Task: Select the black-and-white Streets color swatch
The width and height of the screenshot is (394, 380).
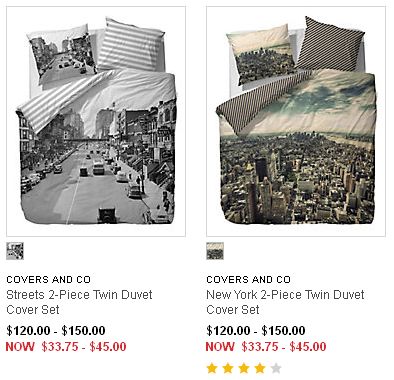Action: [x=15, y=251]
